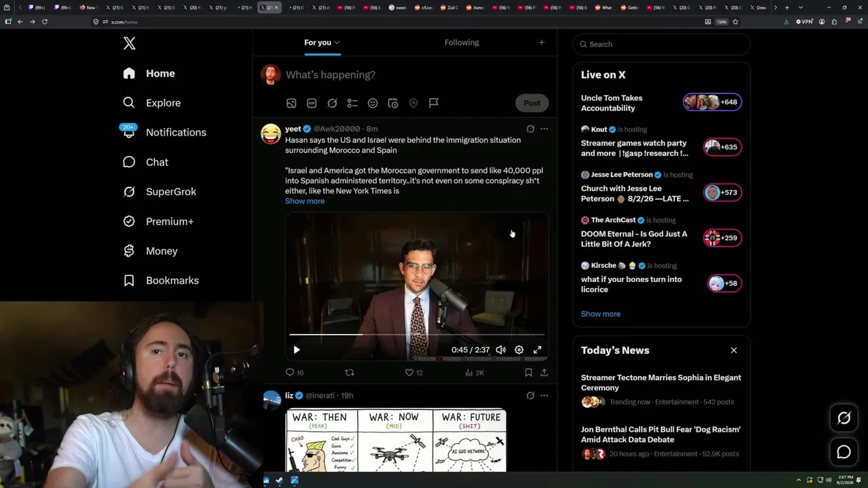Expand yeet's post with Show more
868x488 pixels.
coord(304,201)
